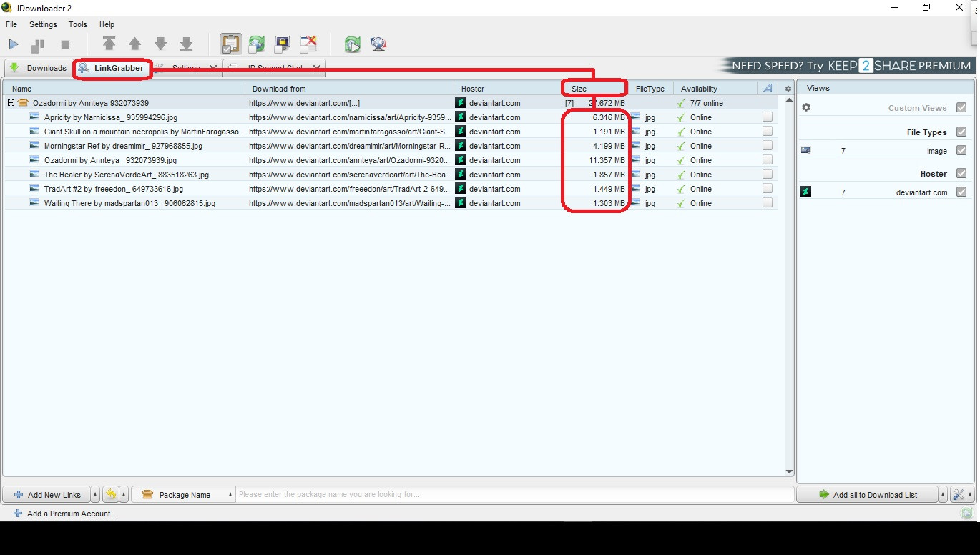Toggle the clipboard observer icon
The width and height of the screenshot is (980, 555).
tap(230, 44)
